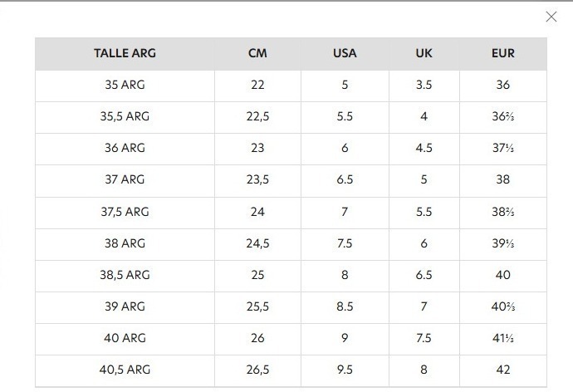Click the 9.5 USA value cell
Viewport: 573px width, 392px height.
pos(345,370)
